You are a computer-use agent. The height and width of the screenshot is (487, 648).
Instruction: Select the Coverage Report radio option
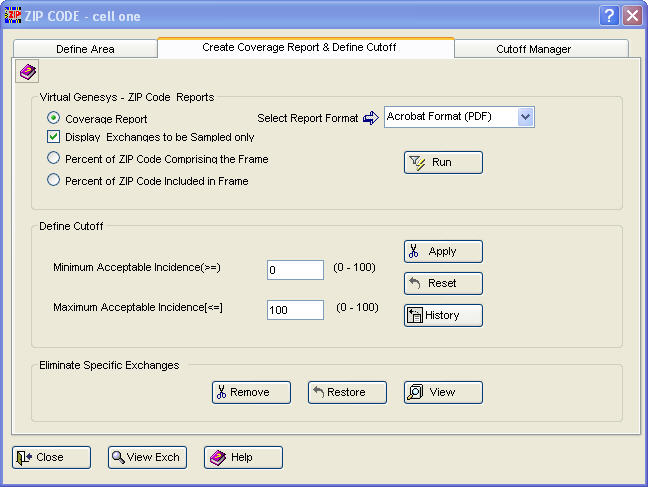pyautogui.click(x=53, y=118)
